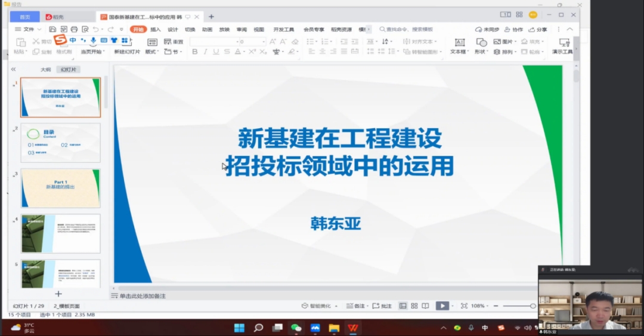
Task: Switch to the Animation (动画) ribbon tab
Action: 207,29
